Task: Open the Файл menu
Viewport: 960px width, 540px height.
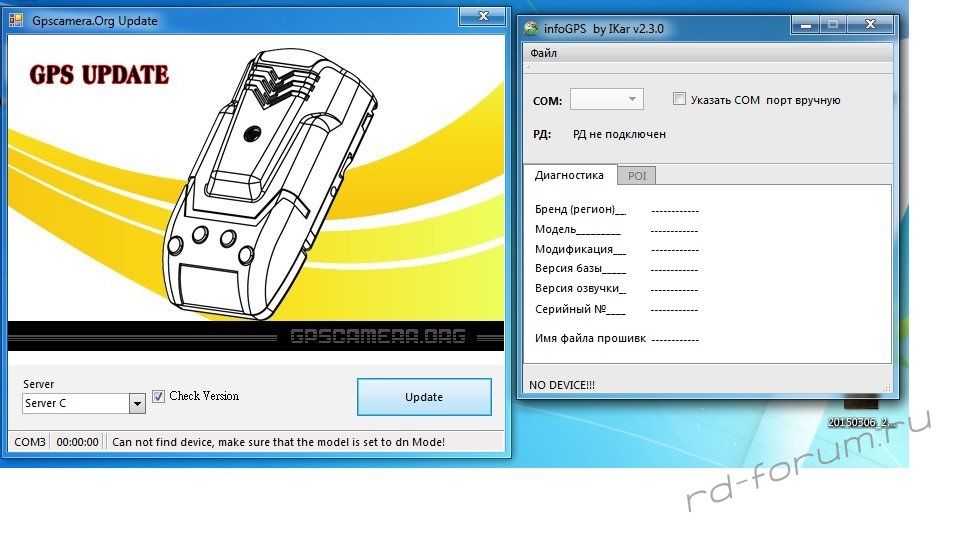Action: tap(544, 53)
